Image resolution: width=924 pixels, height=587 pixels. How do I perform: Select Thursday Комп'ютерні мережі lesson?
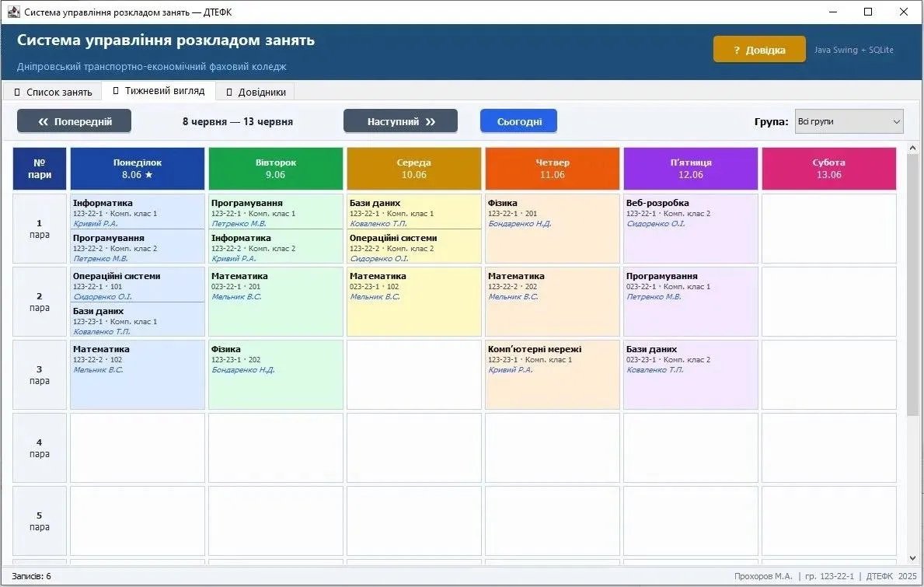tap(553, 374)
